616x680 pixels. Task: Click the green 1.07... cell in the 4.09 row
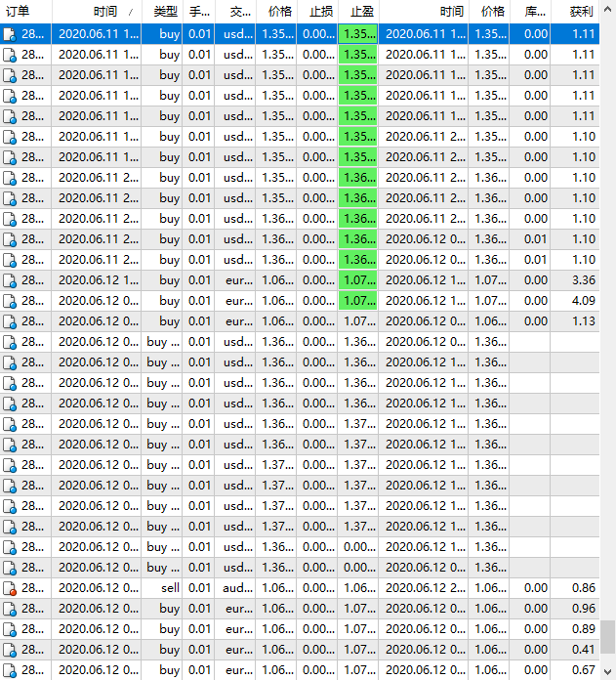click(358, 301)
